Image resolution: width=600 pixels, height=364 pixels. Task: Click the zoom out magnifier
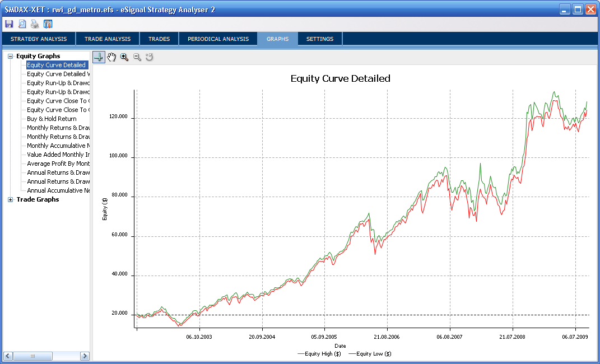(137, 57)
